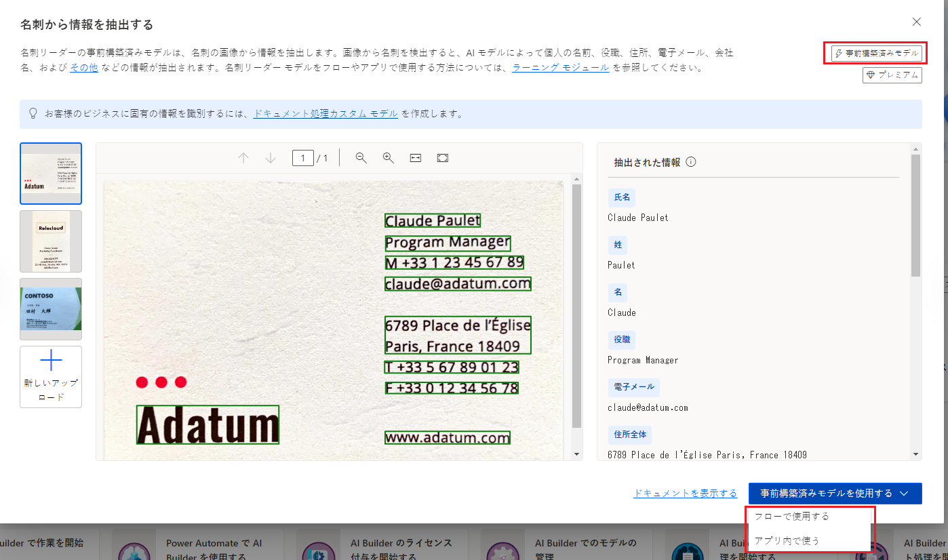Click the 事前構築済みモデル badge

coord(877,53)
